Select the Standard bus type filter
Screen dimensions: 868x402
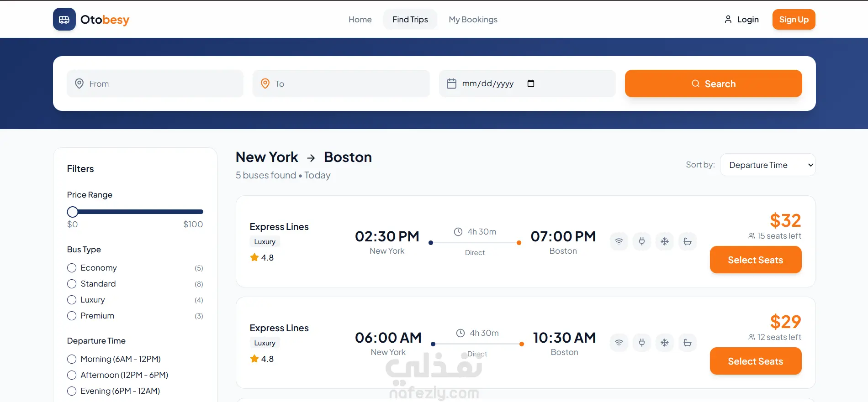tap(72, 284)
